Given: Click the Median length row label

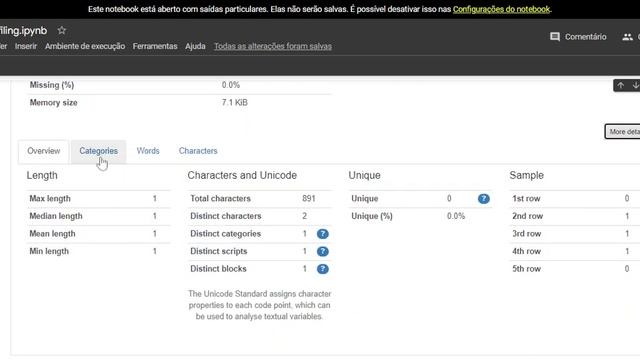Looking at the screenshot, I should point(56,216).
